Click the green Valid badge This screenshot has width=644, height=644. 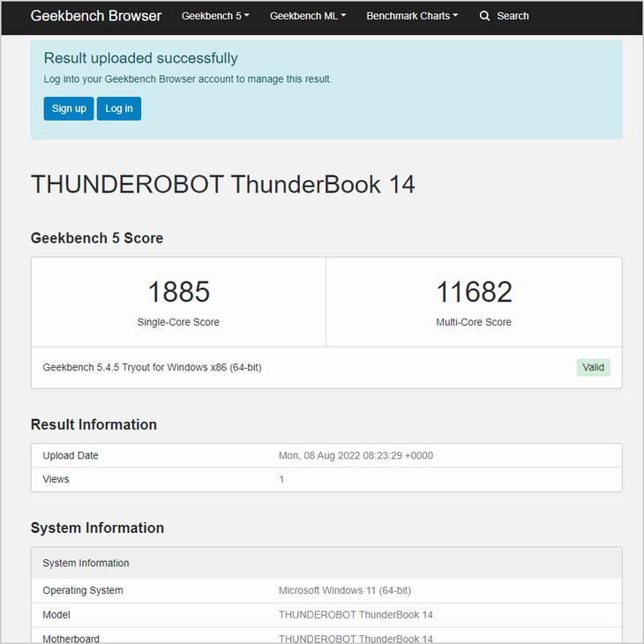[593, 367]
